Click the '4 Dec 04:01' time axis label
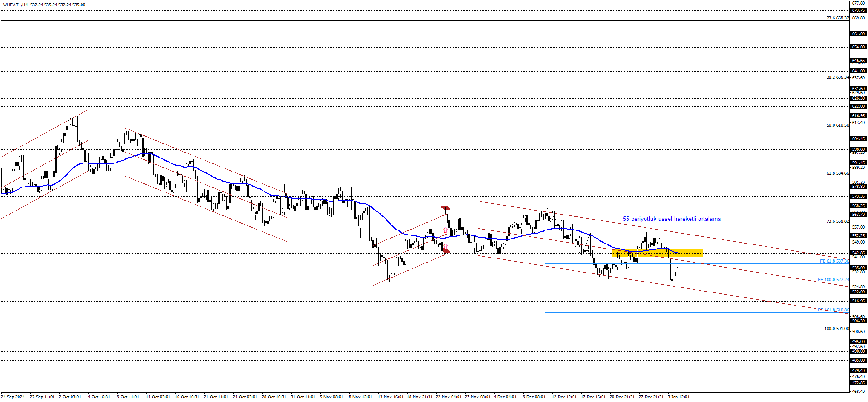 pos(505,397)
